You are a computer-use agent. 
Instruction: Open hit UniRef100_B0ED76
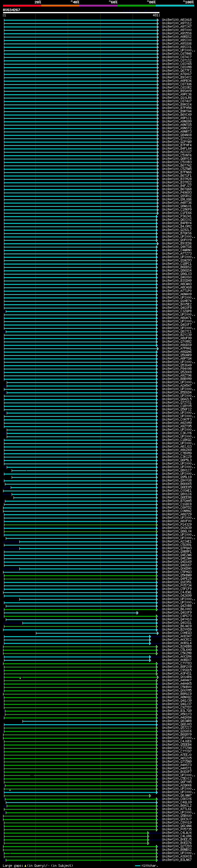177,843
